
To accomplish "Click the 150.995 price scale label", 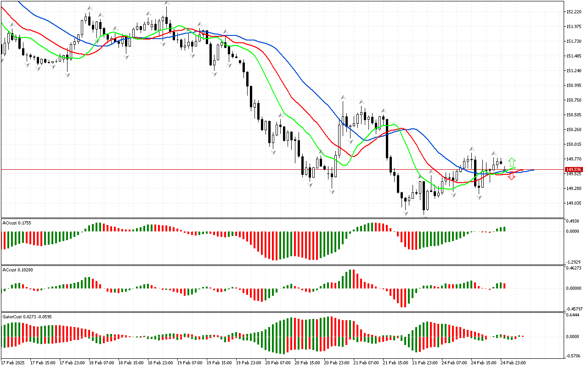I will pos(574,86).
